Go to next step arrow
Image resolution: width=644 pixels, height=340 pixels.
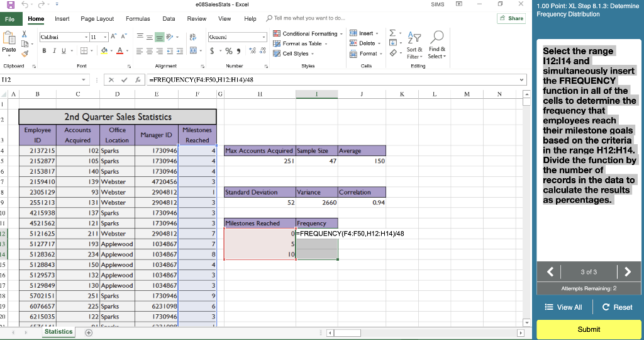[628, 272]
